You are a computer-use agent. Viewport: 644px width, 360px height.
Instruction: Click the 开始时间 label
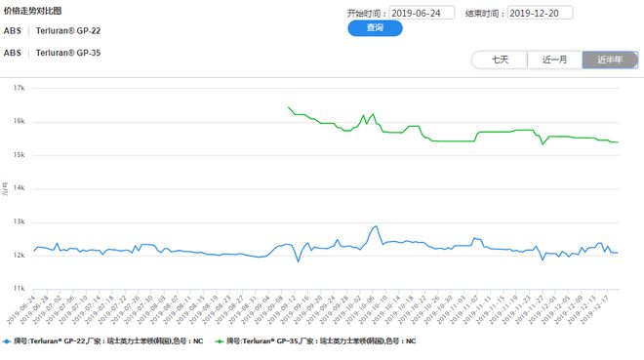click(366, 13)
